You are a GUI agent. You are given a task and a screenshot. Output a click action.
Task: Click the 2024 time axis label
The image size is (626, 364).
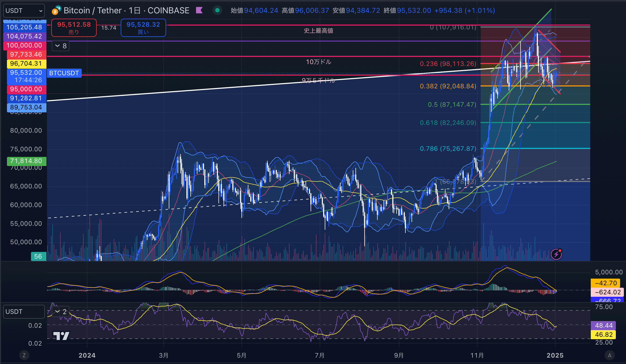[87, 355]
